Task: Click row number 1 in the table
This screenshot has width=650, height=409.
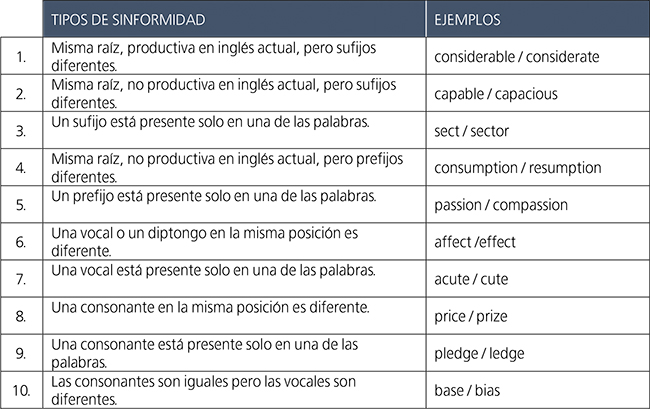Action: pyautogui.click(x=21, y=57)
